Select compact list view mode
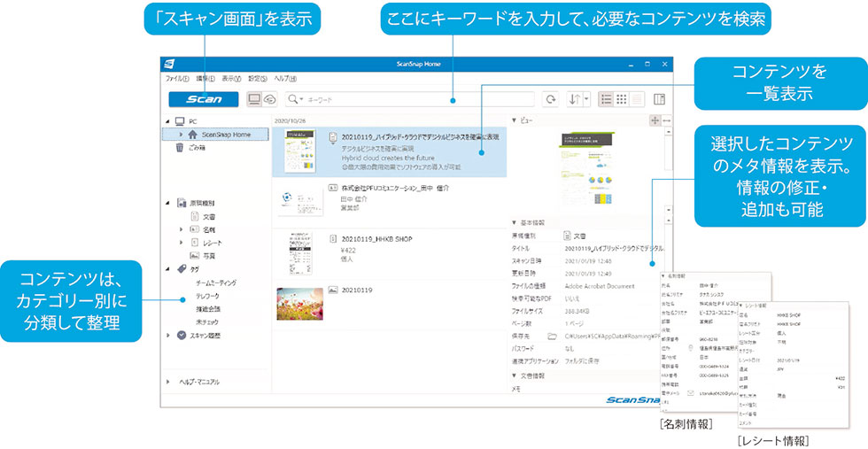 click(637, 99)
